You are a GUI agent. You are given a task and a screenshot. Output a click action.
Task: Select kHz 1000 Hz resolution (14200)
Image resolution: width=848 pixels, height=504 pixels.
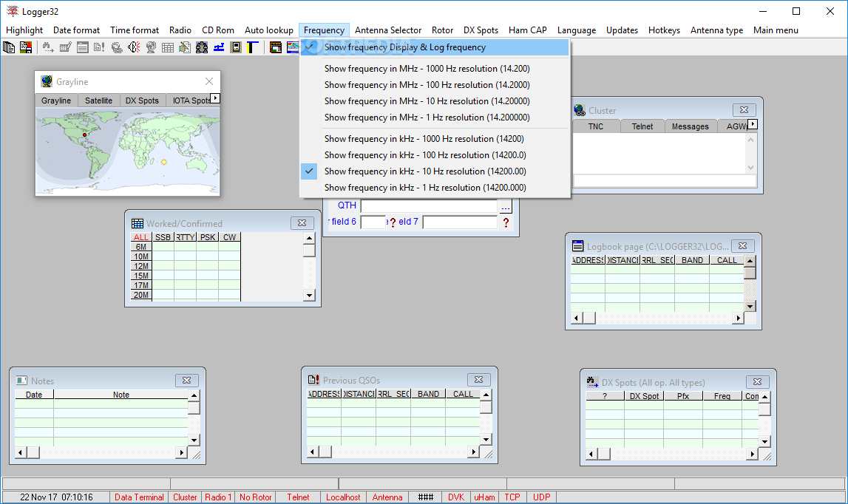pyautogui.click(x=435, y=139)
